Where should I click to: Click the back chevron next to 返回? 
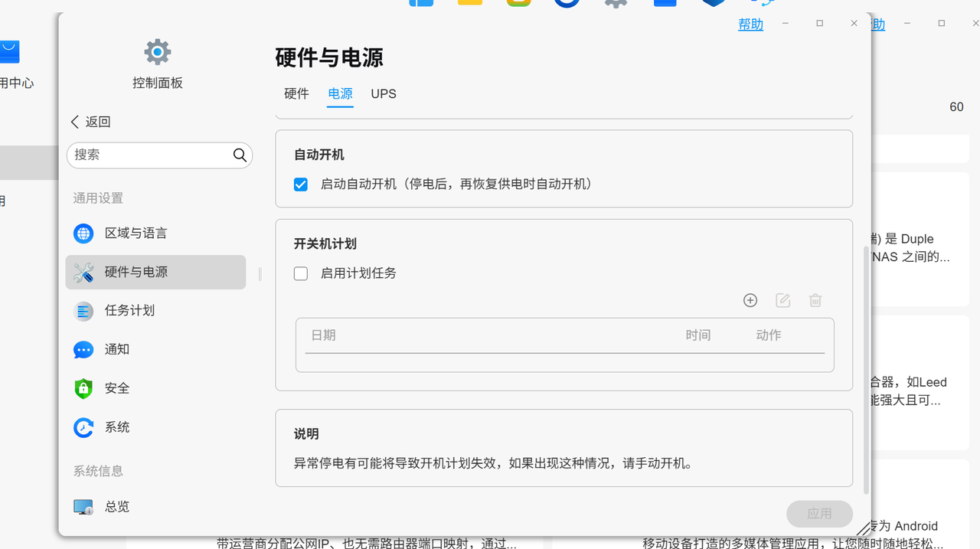75,122
